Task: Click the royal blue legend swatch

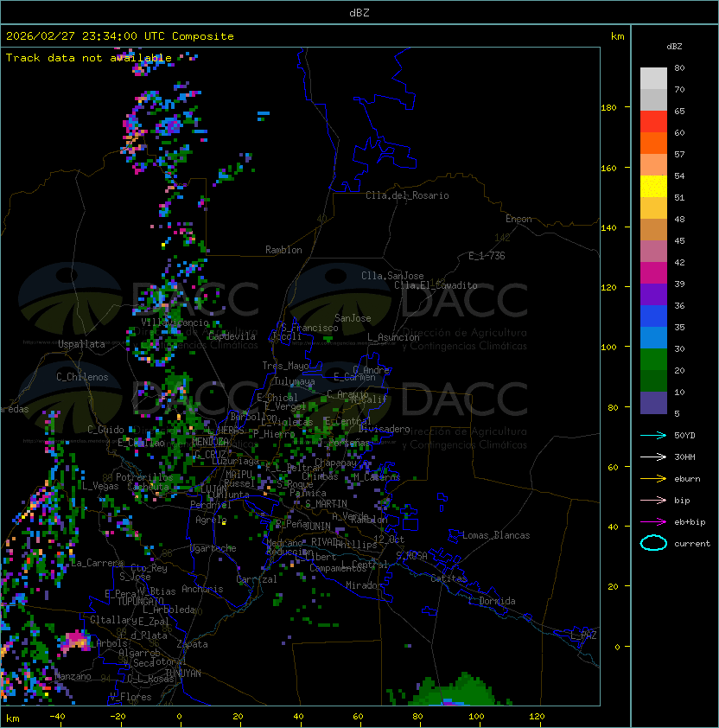Action: 653,316
